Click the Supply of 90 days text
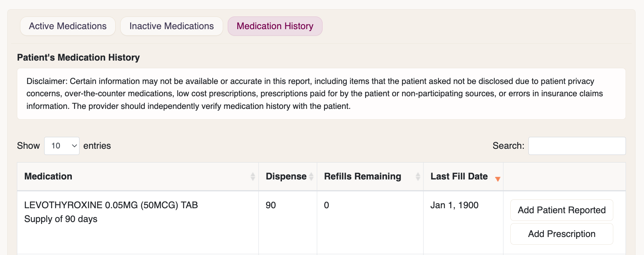644x255 pixels. pyautogui.click(x=61, y=219)
